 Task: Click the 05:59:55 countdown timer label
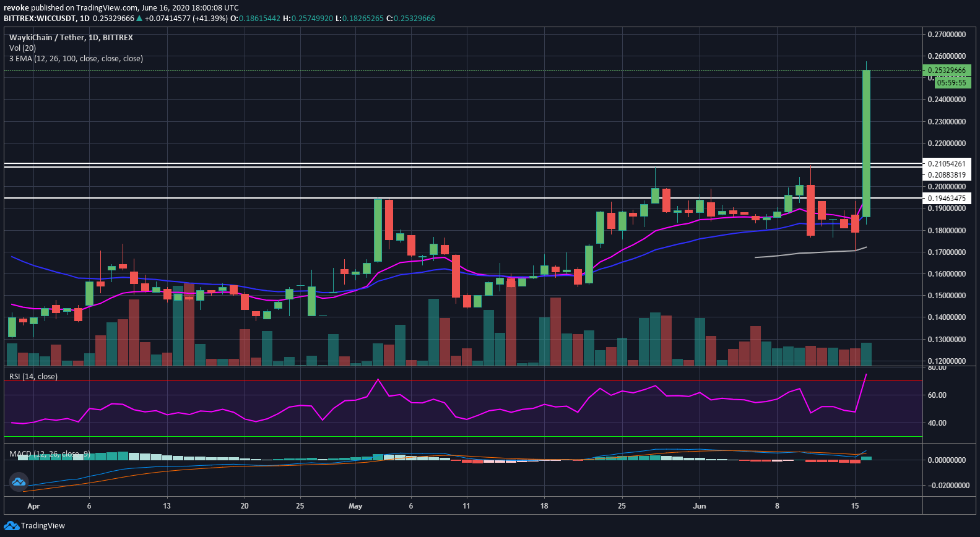(x=952, y=82)
